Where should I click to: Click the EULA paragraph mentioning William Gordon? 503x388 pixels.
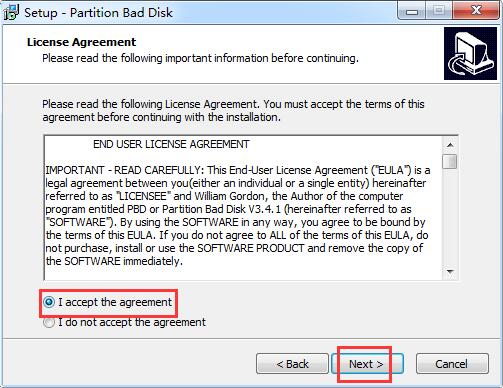tap(237, 216)
